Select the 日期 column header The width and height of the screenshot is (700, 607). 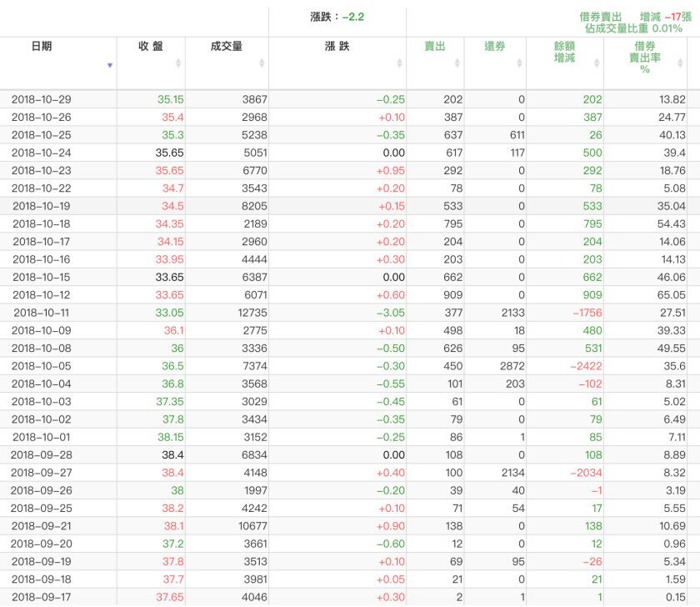tap(43, 47)
